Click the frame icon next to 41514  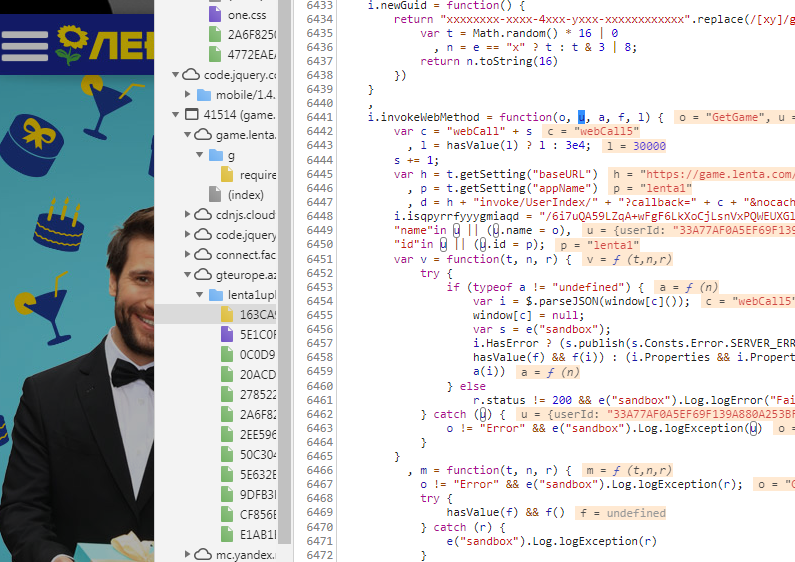point(192,115)
